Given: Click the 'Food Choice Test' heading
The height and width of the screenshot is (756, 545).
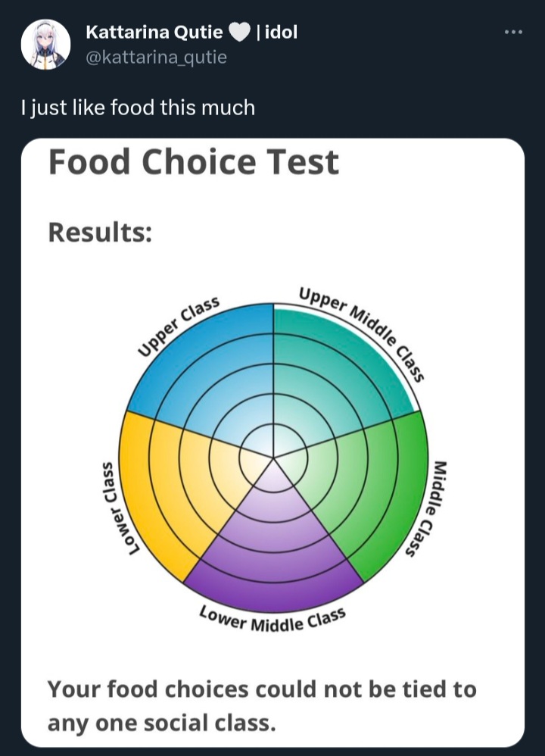Looking at the screenshot, I should point(194,161).
